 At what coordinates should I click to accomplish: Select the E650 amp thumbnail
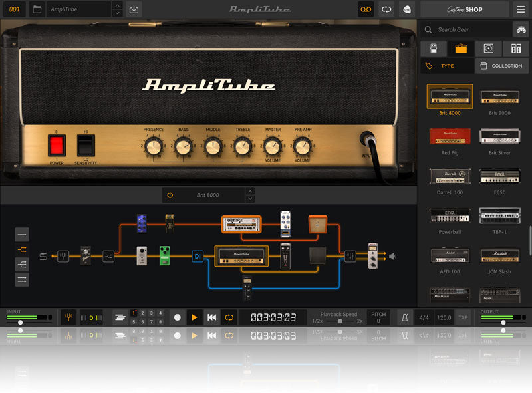[500, 176]
